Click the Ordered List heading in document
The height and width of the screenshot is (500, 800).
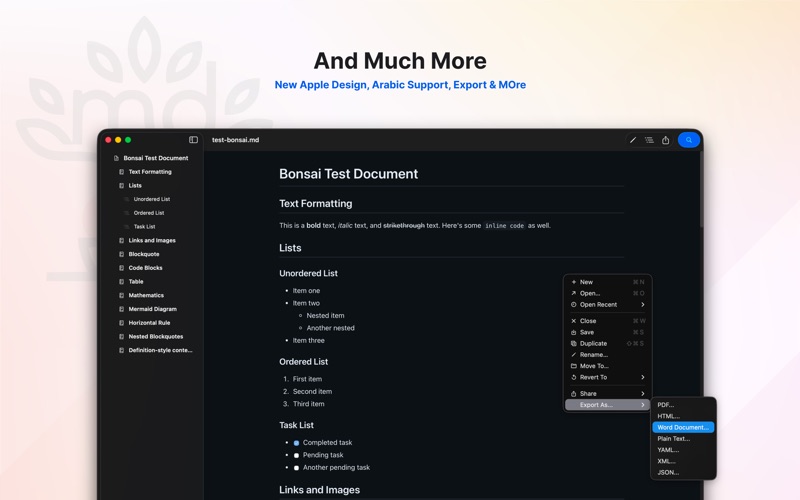tap(303, 362)
